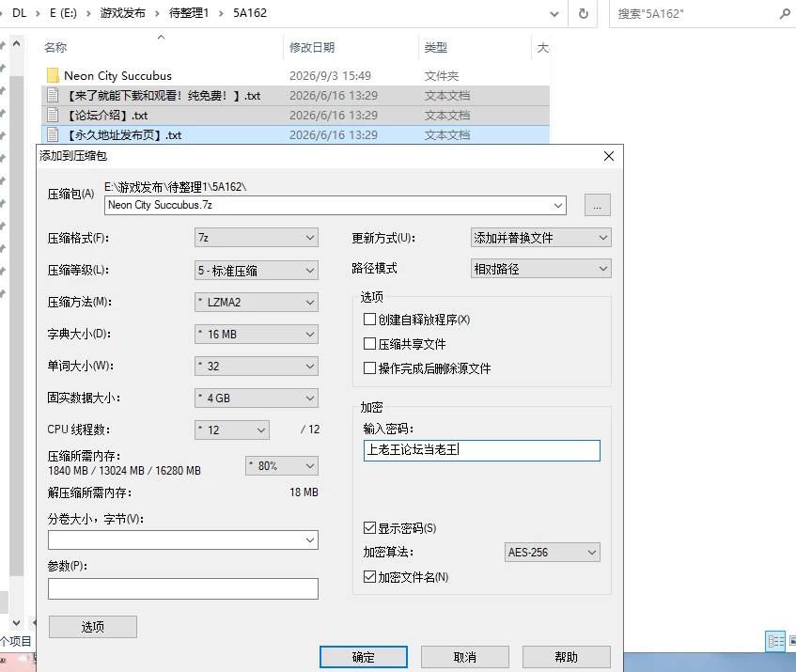Click the 输入密码 password field
This screenshot has height=672, width=796.
[x=482, y=451]
